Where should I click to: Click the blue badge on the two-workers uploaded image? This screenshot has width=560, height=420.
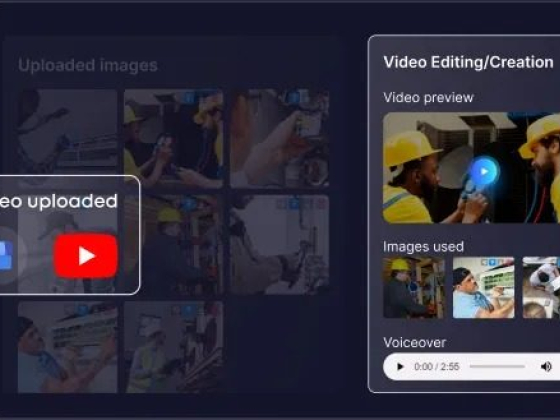(189, 97)
